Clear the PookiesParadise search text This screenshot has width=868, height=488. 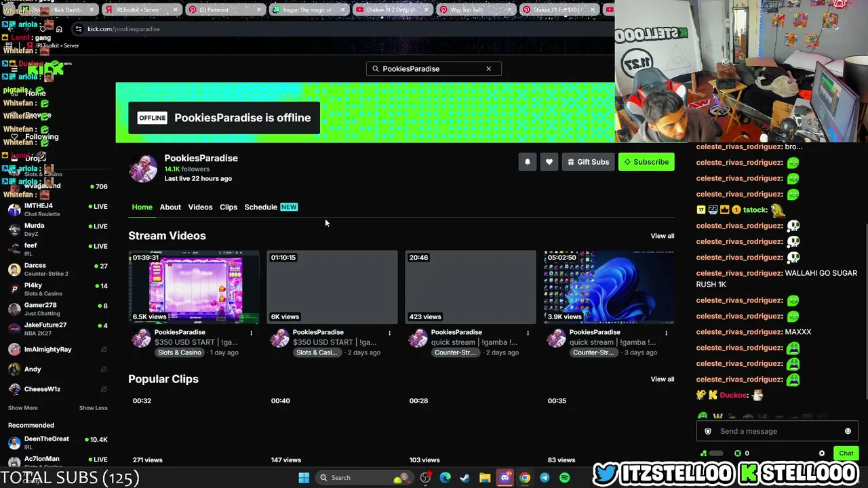coord(488,68)
